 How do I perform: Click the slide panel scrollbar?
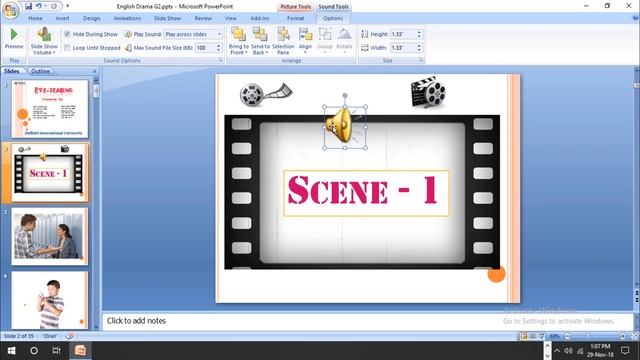tap(96, 91)
